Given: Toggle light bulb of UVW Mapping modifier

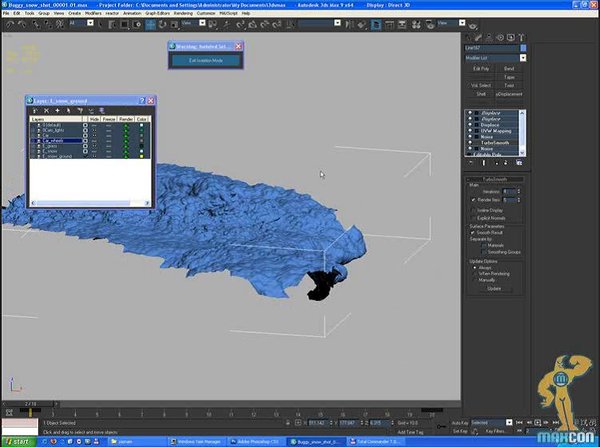Looking at the screenshot, I should 470,131.
